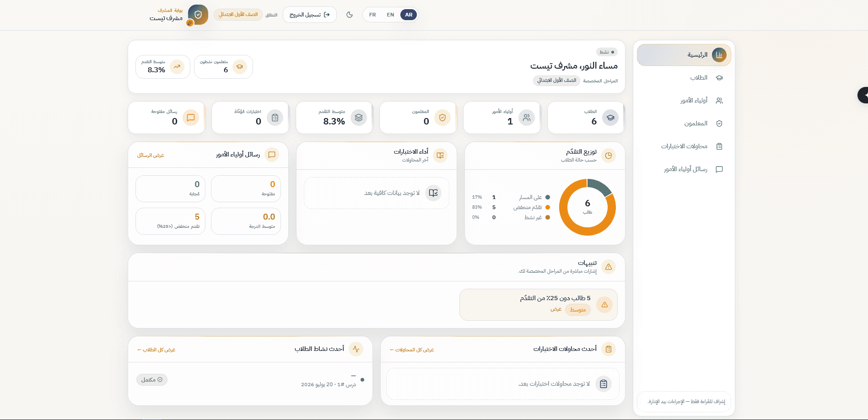Screen dimensions: 868x420
Task: Click message icon beside رسائل أولياء الأمور panel title
Action: [272, 155]
